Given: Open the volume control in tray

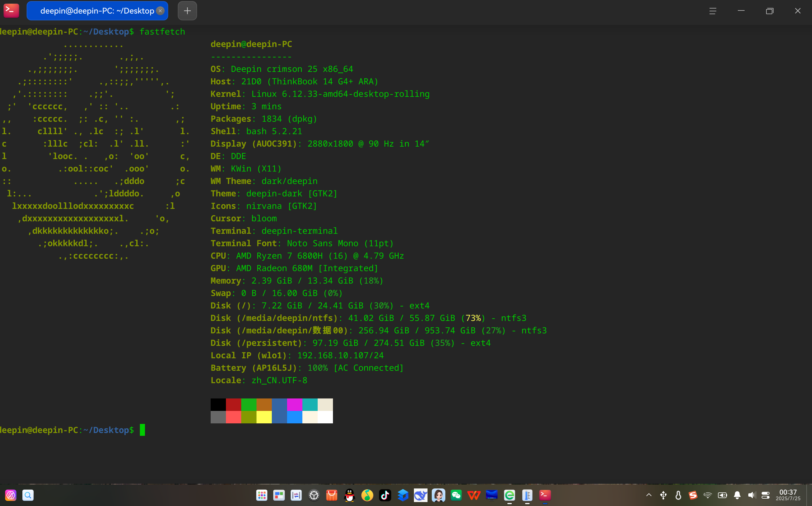Looking at the screenshot, I should pos(752,495).
